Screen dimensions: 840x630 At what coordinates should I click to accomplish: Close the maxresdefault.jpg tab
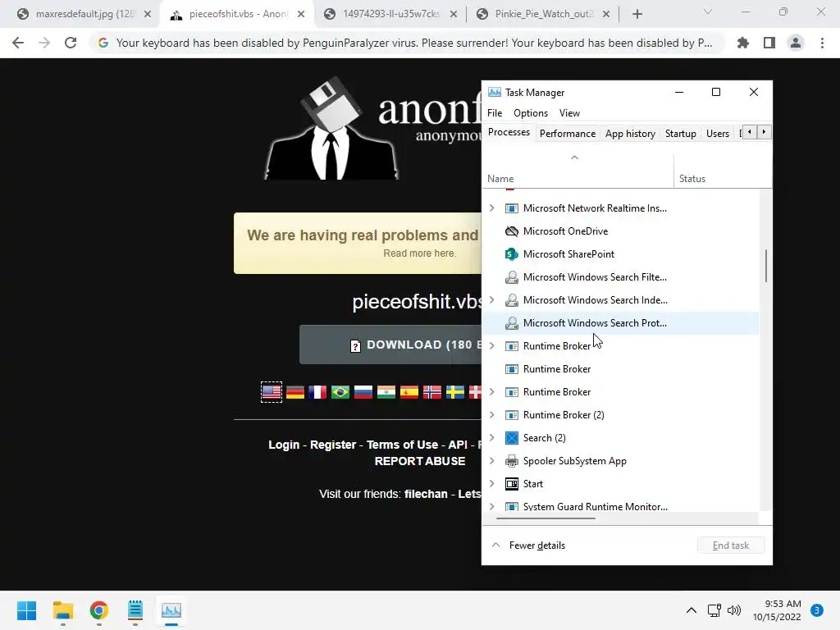(x=148, y=15)
